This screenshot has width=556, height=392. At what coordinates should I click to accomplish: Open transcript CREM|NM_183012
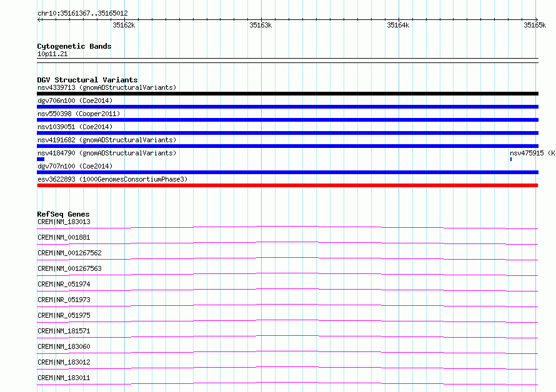tap(64, 362)
